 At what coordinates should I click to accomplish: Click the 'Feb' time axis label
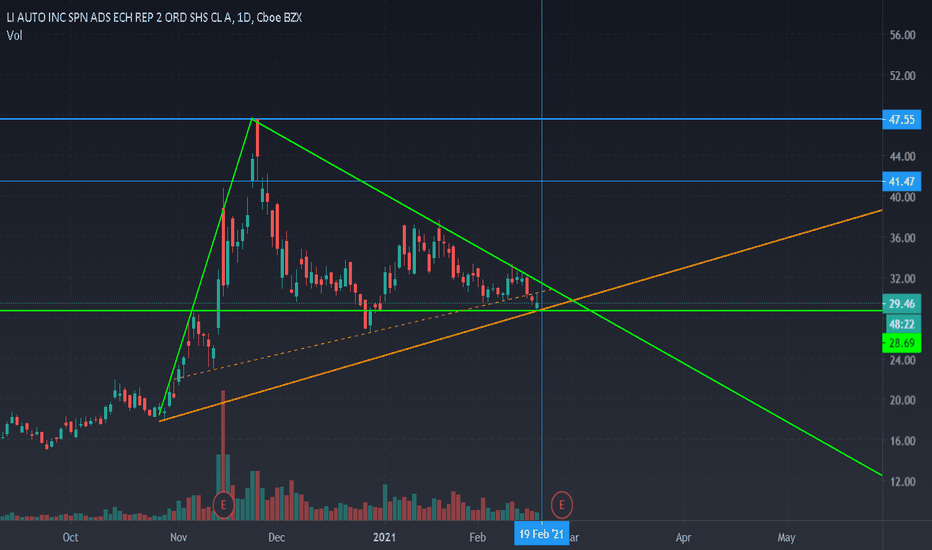[x=477, y=538]
